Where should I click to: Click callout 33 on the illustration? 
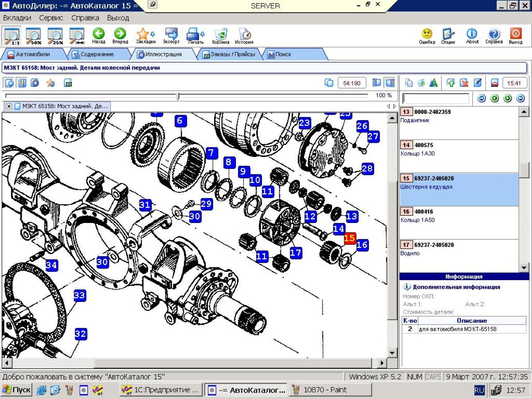click(x=79, y=295)
